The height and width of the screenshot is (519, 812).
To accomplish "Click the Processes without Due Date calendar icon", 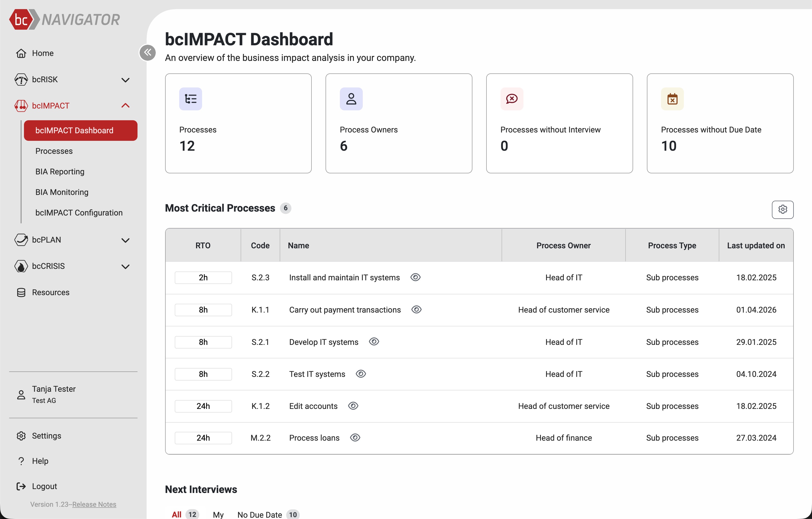I will 672,99.
